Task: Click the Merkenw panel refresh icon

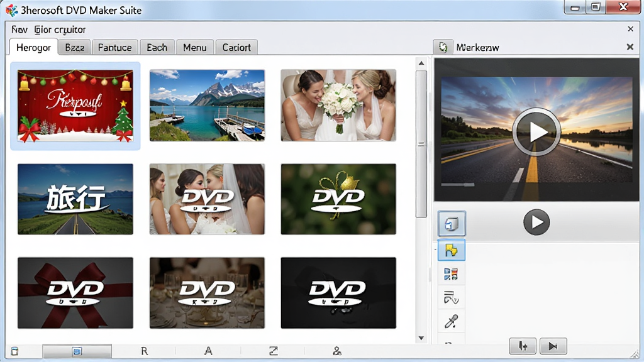Action: coord(443,47)
